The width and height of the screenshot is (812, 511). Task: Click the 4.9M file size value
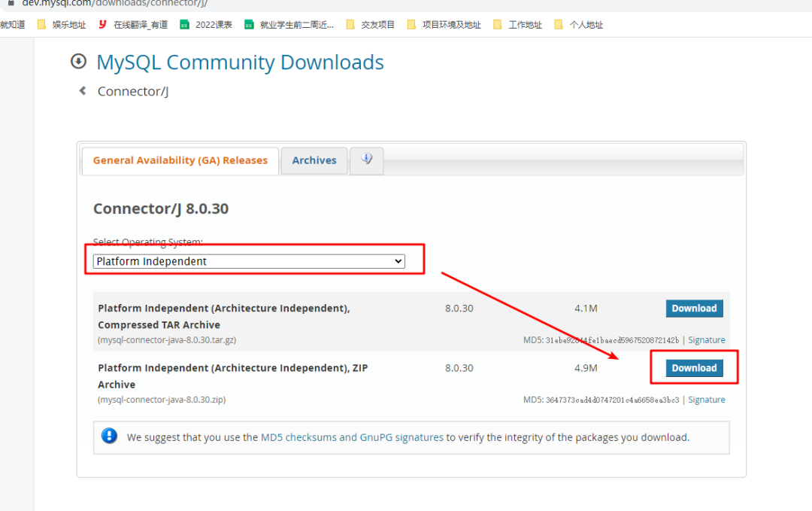click(x=586, y=368)
